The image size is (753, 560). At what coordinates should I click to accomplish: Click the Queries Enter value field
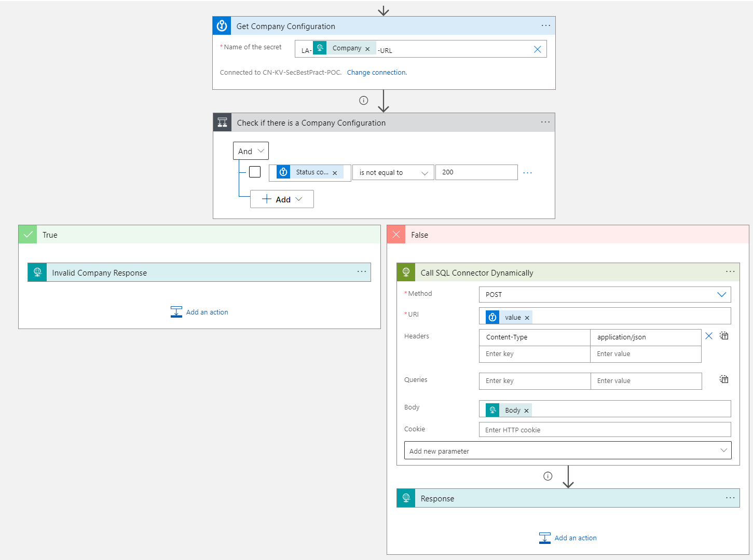point(646,381)
